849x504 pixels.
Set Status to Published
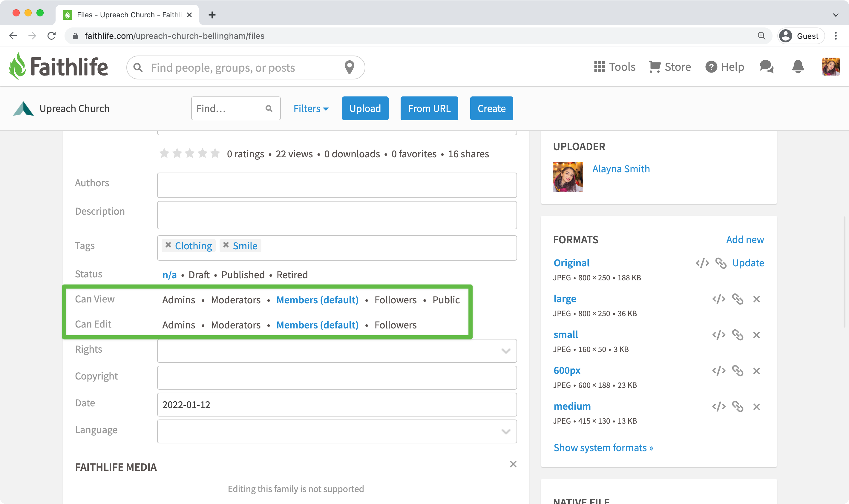243,274
